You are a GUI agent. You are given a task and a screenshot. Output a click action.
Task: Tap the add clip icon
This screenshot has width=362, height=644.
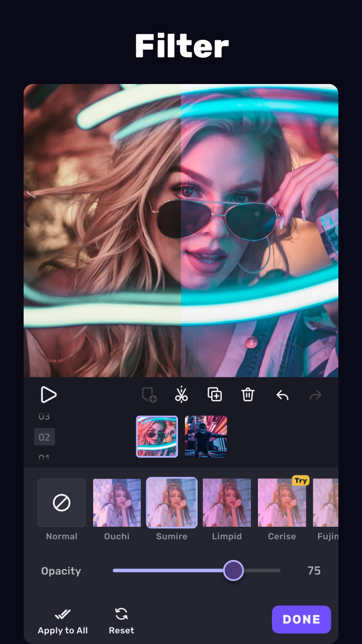click(149, 395)
